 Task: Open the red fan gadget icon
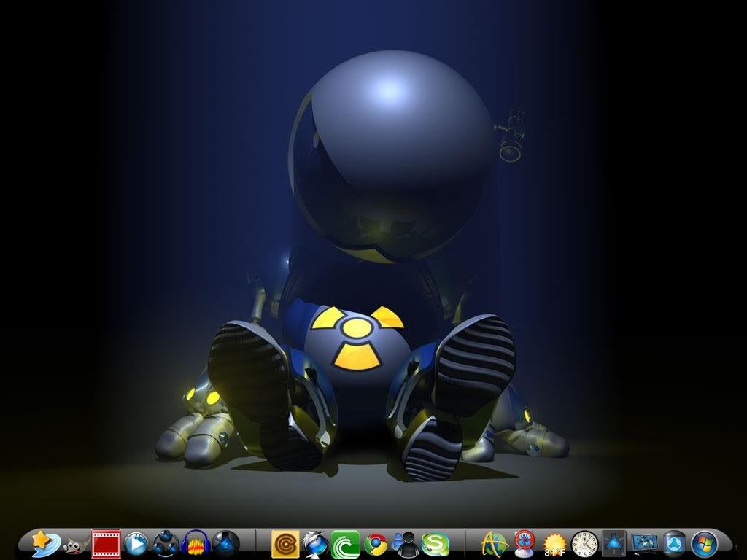click(x=525, y=543)
